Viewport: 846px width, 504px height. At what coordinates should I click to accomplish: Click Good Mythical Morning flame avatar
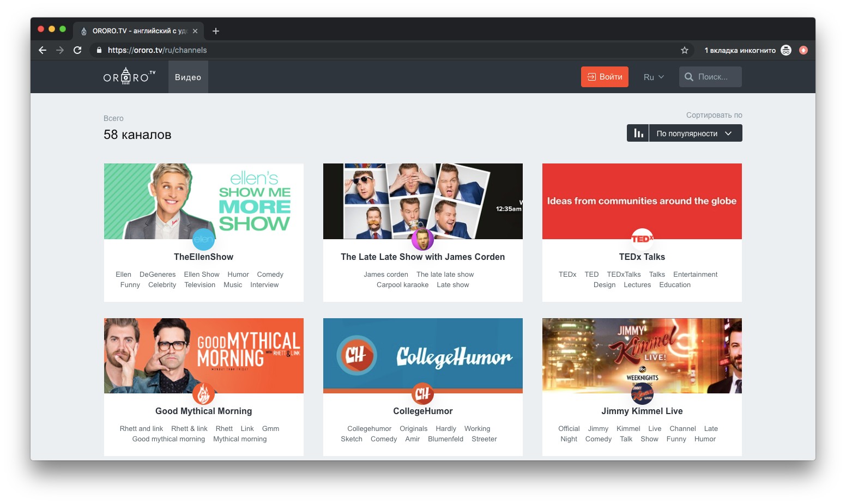point(203,393)
